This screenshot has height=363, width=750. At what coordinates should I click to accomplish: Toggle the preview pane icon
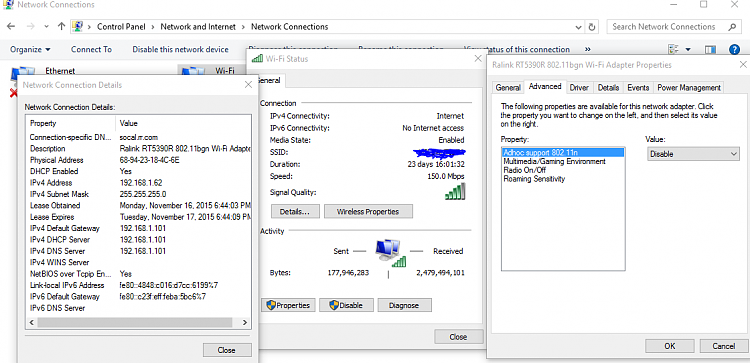pos(710,49)
